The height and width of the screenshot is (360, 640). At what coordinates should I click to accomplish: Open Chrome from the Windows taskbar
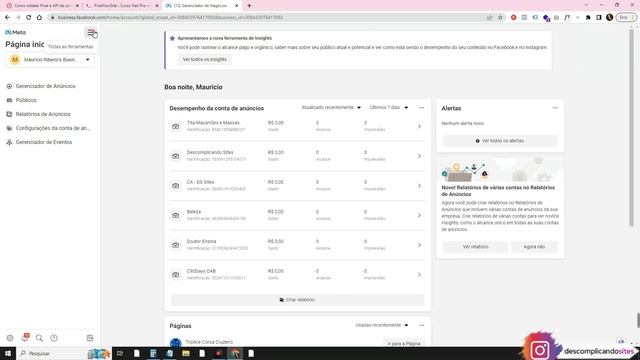tap(235, 353)
